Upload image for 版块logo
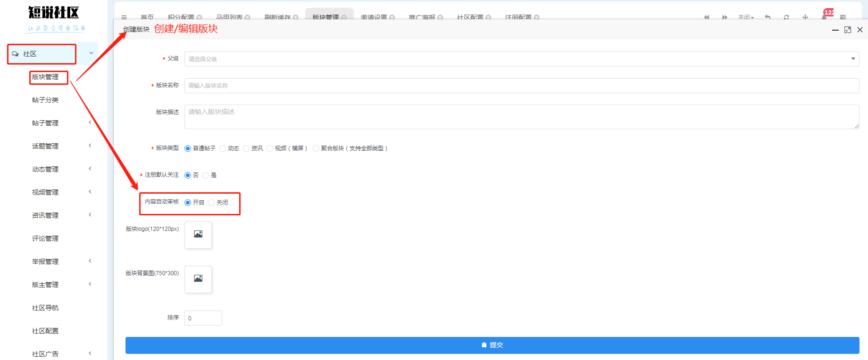 click(198, 235)
